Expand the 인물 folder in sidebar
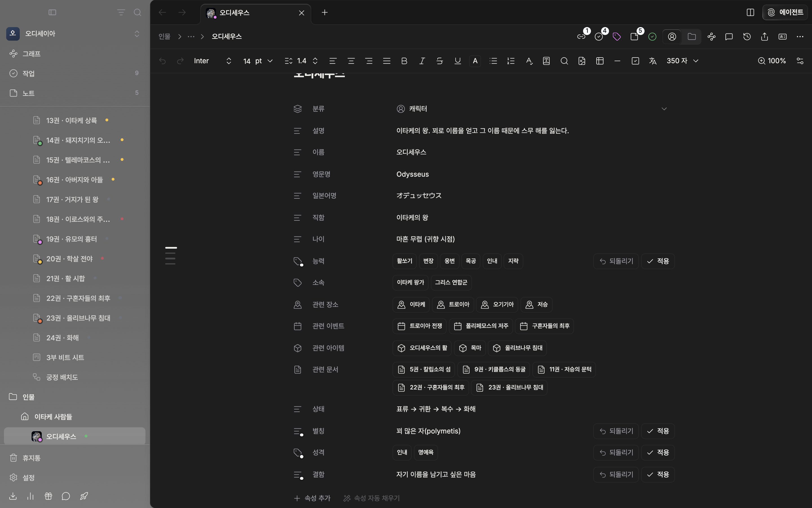 tap(74, 397)
